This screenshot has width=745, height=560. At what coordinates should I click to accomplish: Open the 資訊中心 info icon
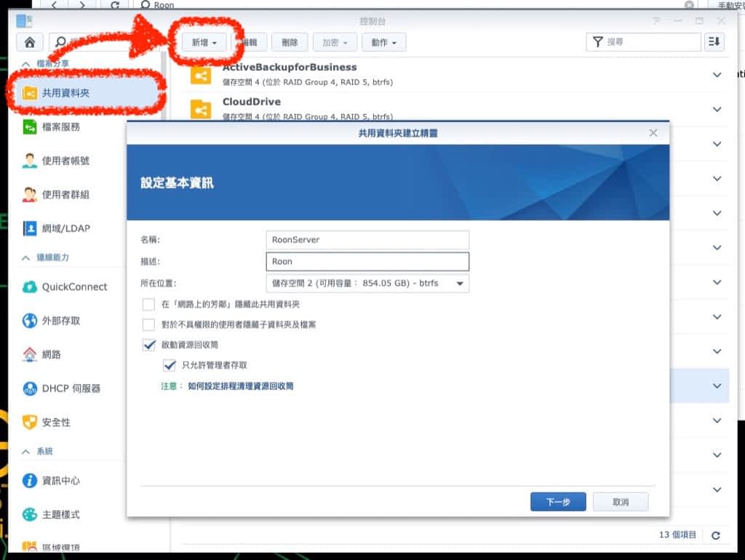(x=30, y=481)
